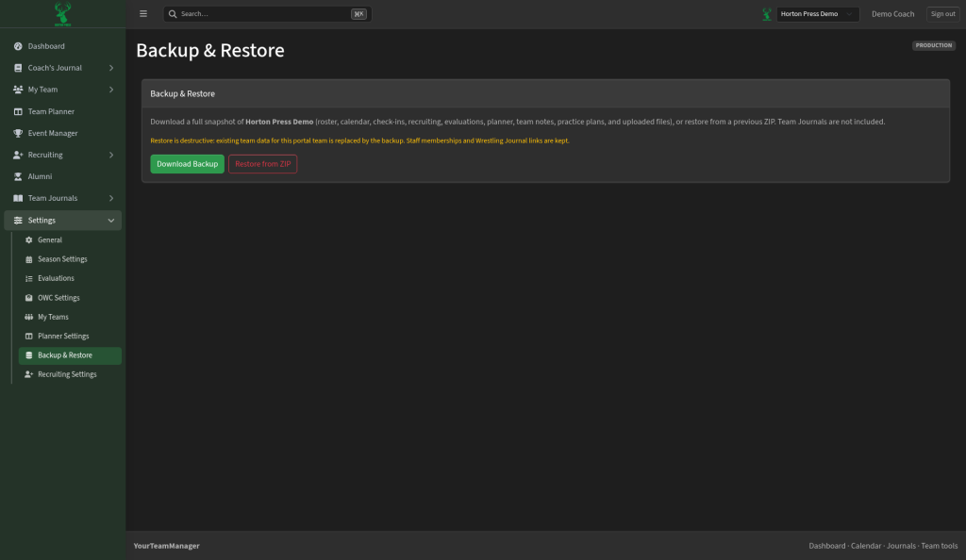Click the yellow 'Restore is destructive' warning text

point(359,140)
